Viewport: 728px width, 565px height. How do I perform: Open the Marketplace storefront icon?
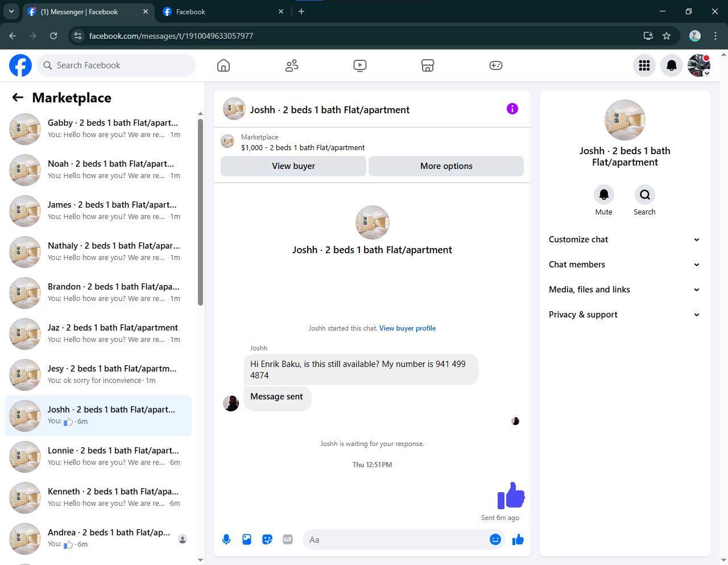(x=428, y=65)
